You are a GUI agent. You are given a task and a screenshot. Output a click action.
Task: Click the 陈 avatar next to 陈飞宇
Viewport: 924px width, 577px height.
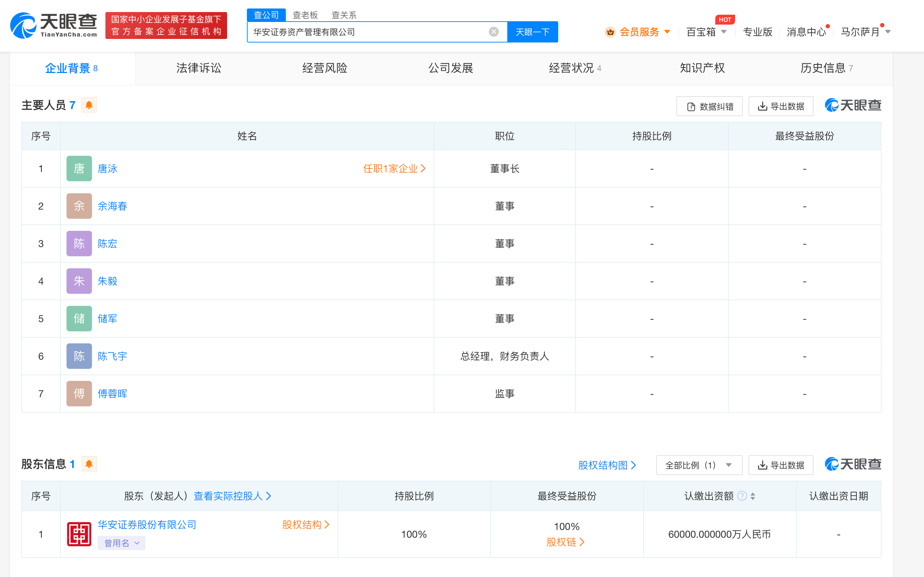pyautogui.click(x=79, y=356)
